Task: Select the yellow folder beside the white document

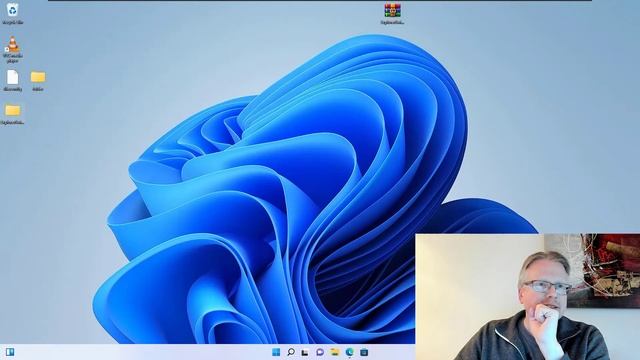Action: coord(38,80)
